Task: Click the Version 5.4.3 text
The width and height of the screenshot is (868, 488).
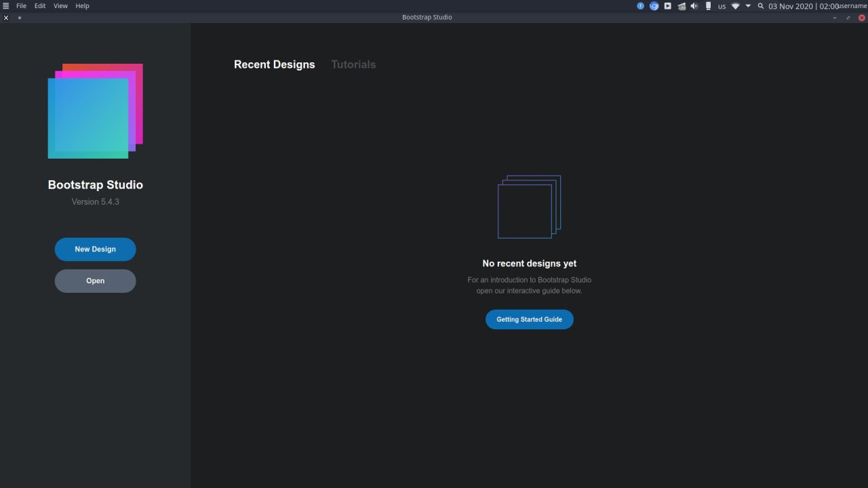Action: coord(96,202)
